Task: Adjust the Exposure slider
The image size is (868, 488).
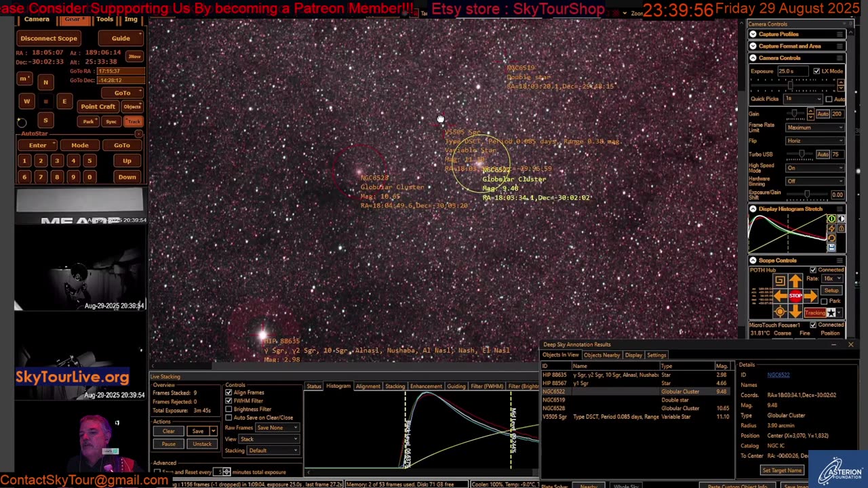Action: (x=793, y=85)
